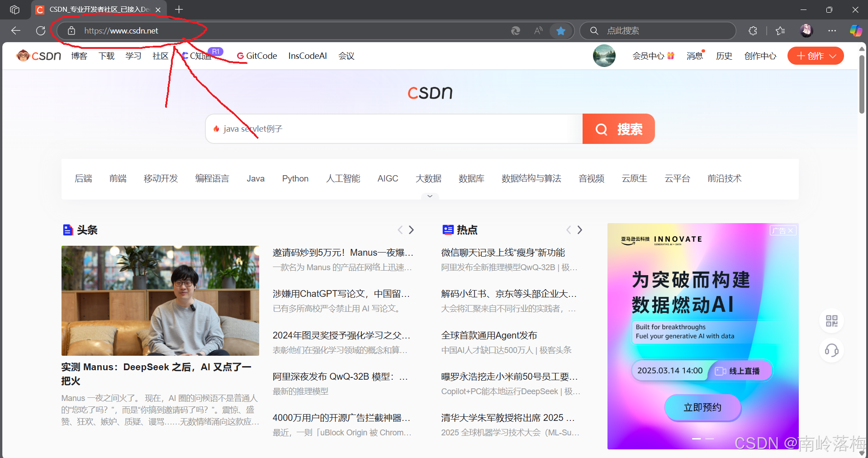The height and width of the screenshot is (458, 868).
Task: Close the CSDN browser tab
Action: (158, 10)
